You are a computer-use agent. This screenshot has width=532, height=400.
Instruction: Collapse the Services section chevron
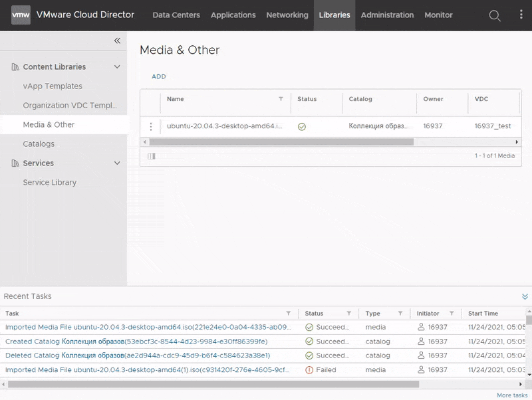point(117,163)
